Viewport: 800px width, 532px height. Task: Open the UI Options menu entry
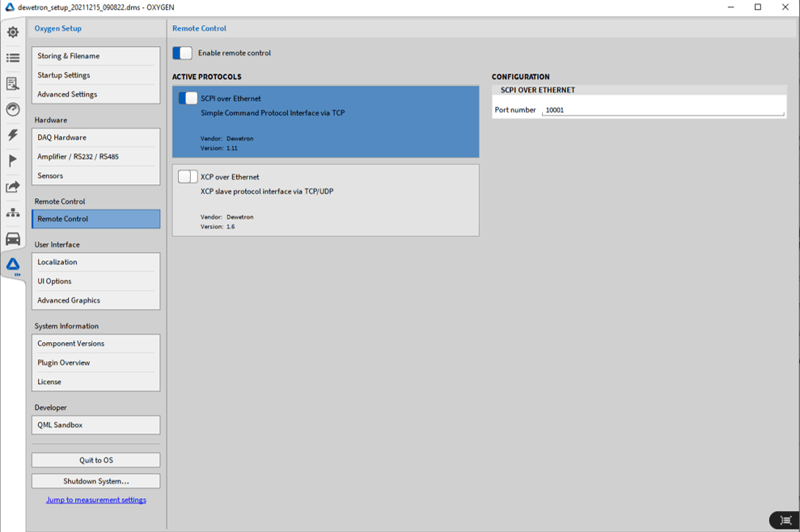coord(95,281)
